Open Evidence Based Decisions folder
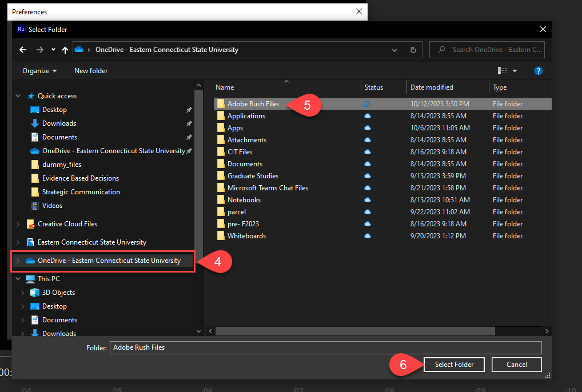Screen dimensions: 582x392 (x=81, y=178)
